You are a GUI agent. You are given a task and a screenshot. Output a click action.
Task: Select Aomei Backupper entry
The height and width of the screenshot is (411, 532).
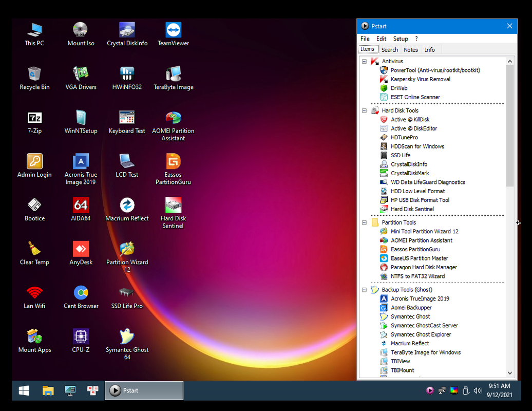pos(406,308)
